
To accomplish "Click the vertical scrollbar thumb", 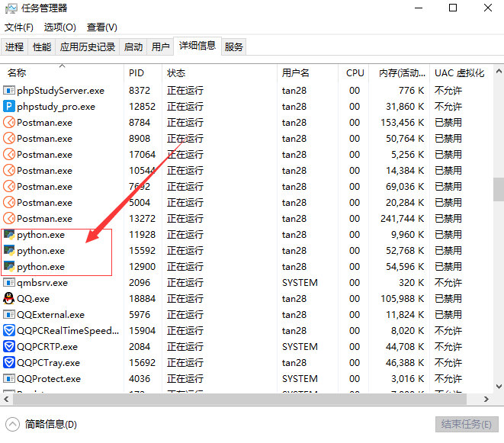I will pyautogui.click(x=499, y=189).
